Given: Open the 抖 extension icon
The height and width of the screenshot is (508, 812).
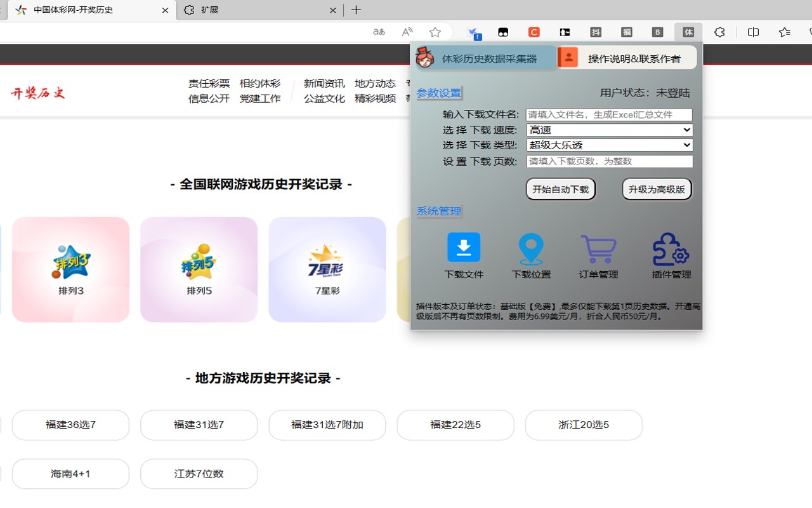Looking at the screenshot, I should click(596, 32).
